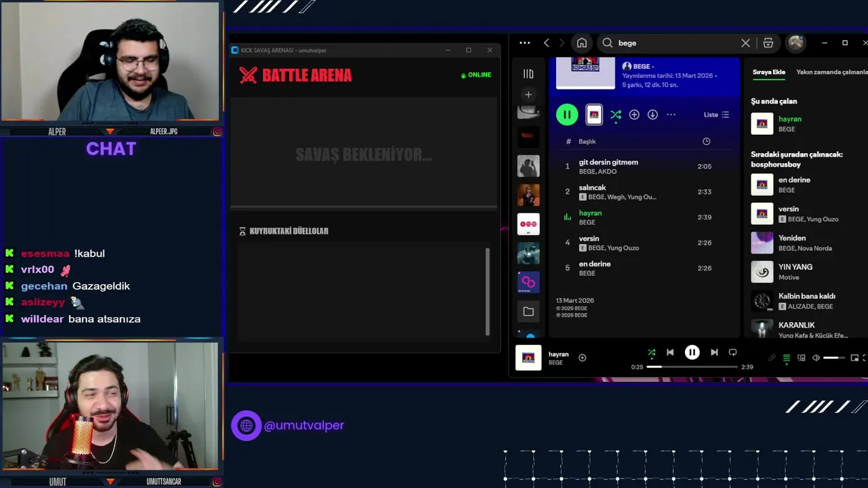Switch to 'Yakın zamanda çalınanlar' tab

(831, 72)
